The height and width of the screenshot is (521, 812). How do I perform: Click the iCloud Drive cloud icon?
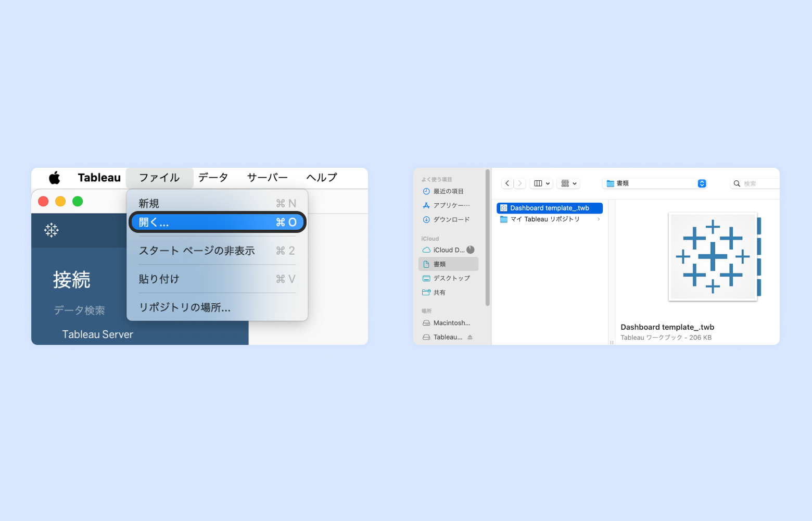(x=426, y=250)
